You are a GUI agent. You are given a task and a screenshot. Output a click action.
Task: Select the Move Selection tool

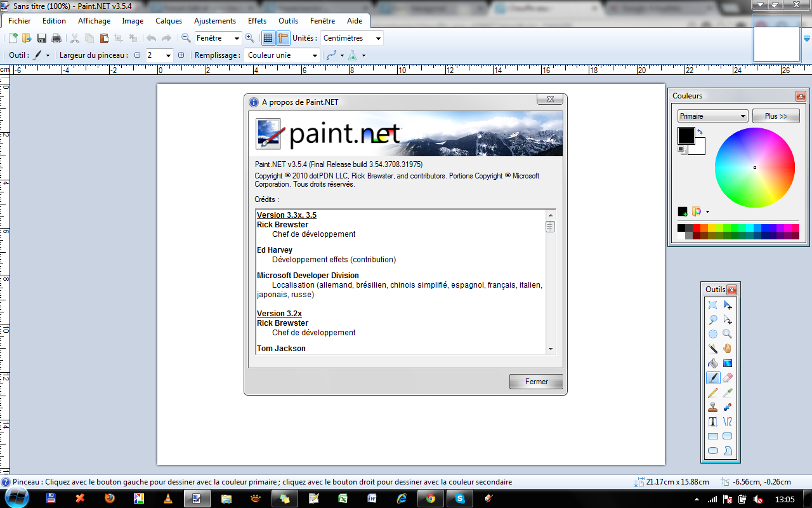728,319
